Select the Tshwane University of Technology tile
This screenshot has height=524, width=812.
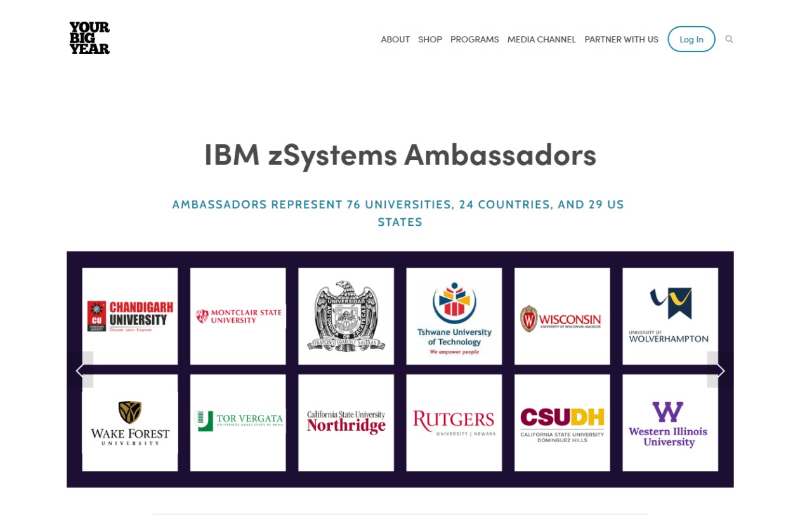click(454, 316)
